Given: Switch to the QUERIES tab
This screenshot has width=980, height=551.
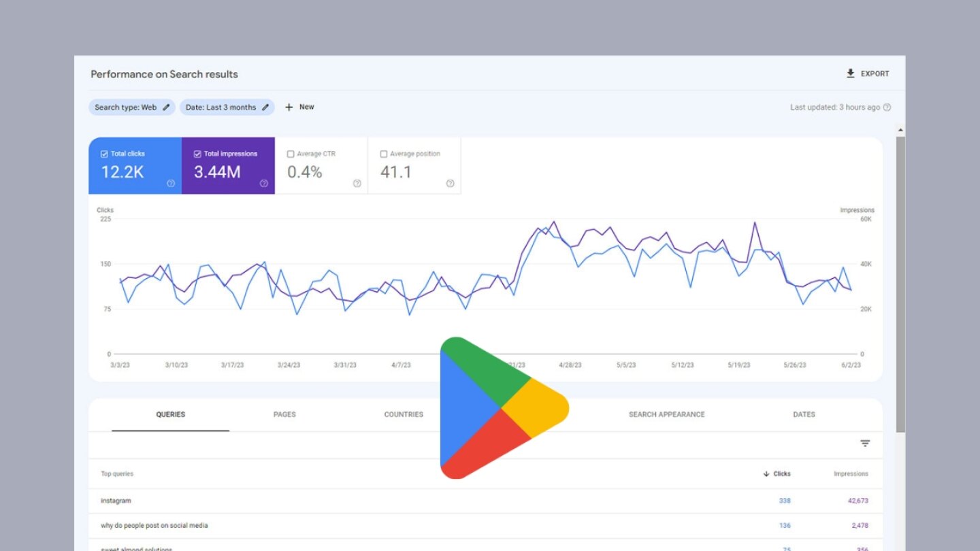Looking at the screenshot, I should tap(171, 414).
